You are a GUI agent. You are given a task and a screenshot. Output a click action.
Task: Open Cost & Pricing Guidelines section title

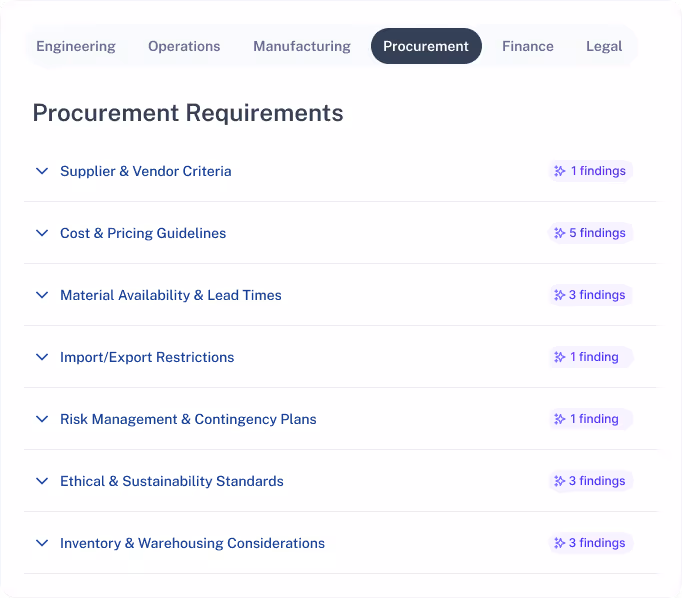[143, 233]
